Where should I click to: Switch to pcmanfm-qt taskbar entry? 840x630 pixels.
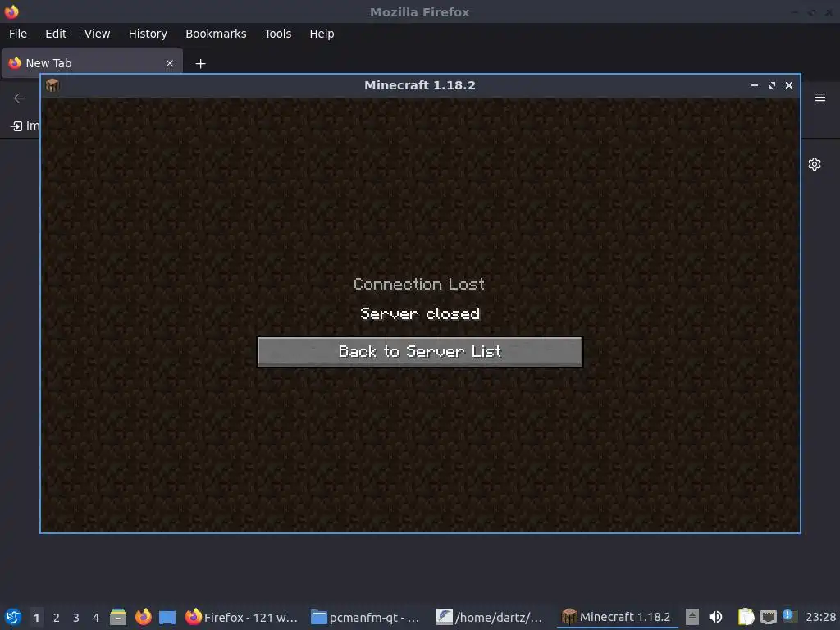coord(366,617)
